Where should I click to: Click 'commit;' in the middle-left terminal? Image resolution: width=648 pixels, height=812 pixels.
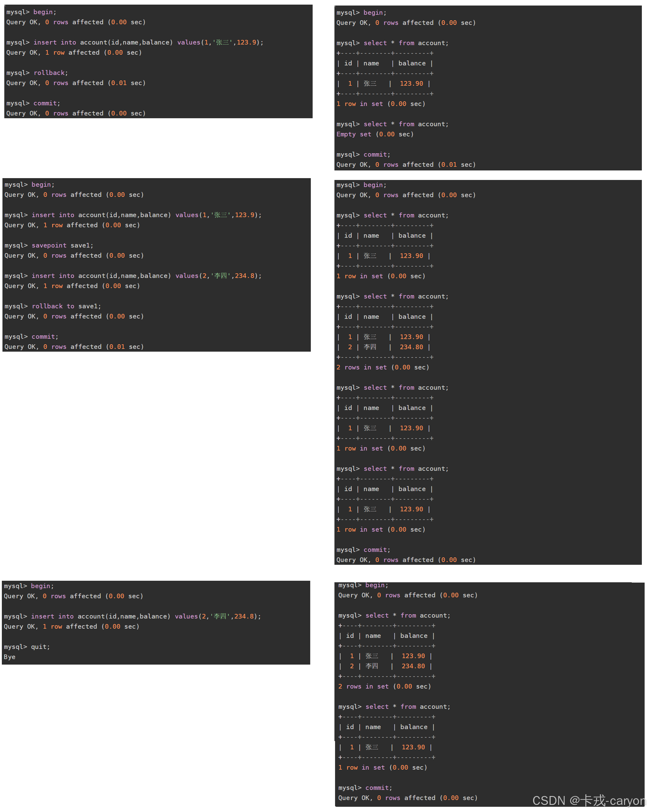45,337
